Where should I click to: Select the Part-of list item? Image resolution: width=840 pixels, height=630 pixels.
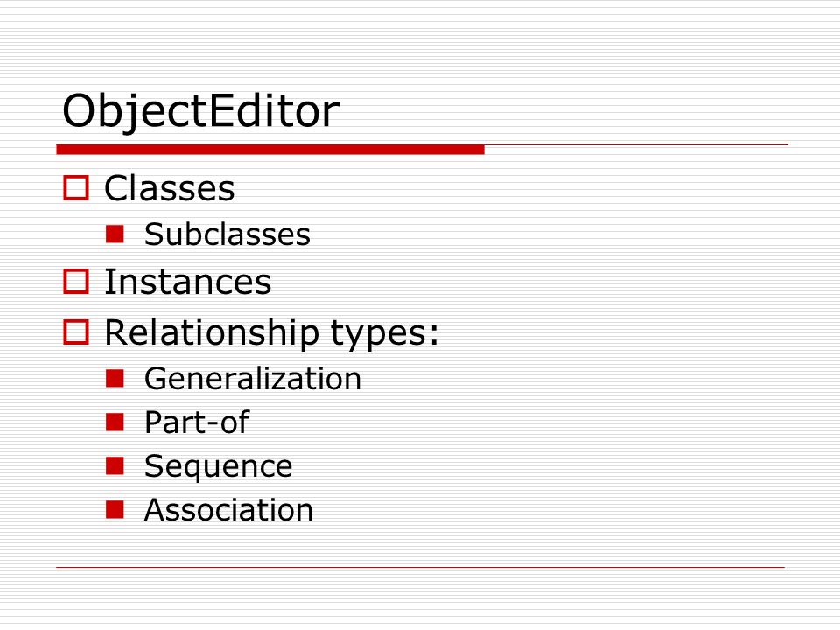(x=197, y=423)
